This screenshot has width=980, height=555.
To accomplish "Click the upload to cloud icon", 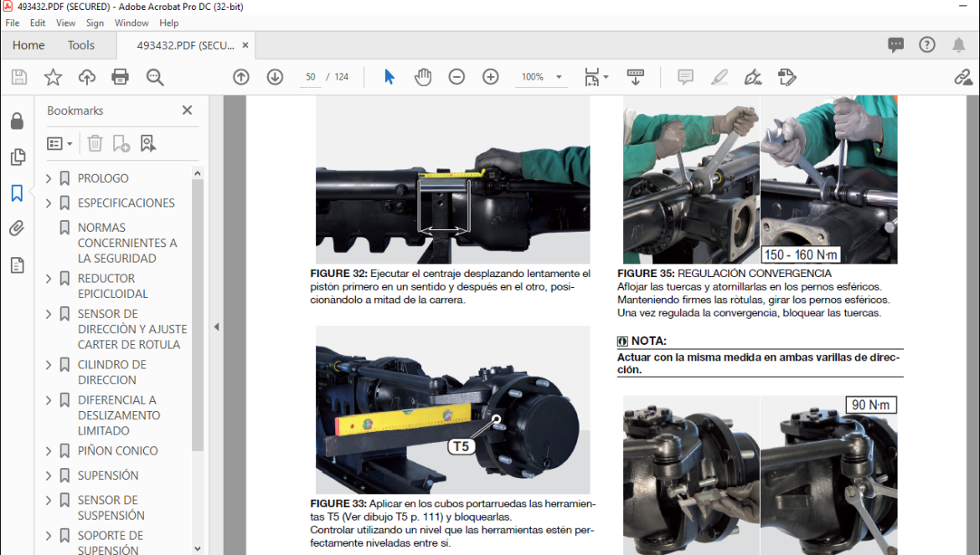I will (87, 77).
